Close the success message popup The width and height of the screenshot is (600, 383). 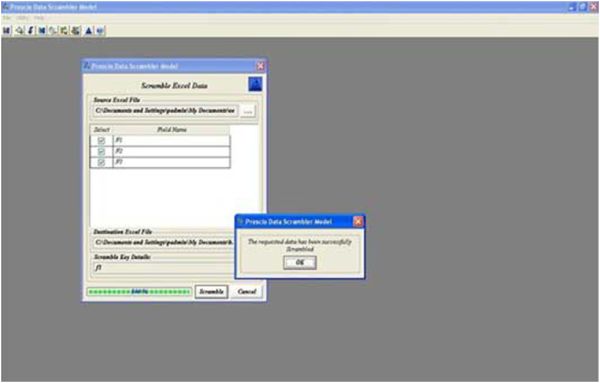pyautogui.click(x=358, y=222)
